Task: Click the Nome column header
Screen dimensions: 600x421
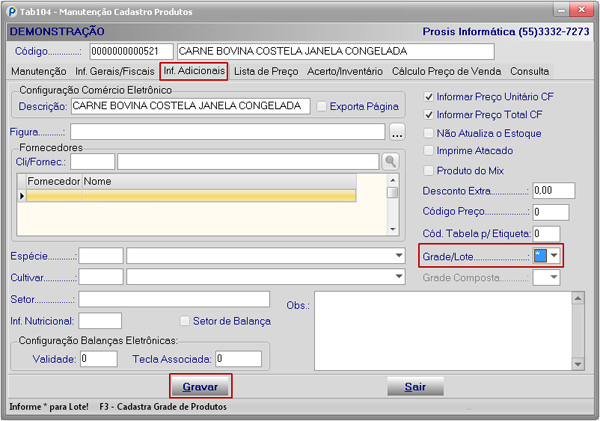Action: [219, 181]
